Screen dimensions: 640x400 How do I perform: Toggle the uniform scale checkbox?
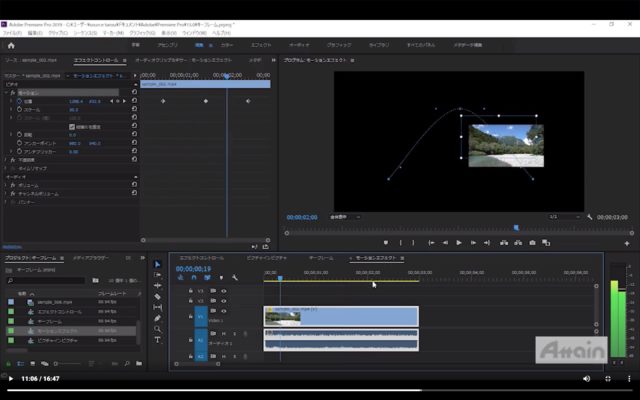click(71, 127)
